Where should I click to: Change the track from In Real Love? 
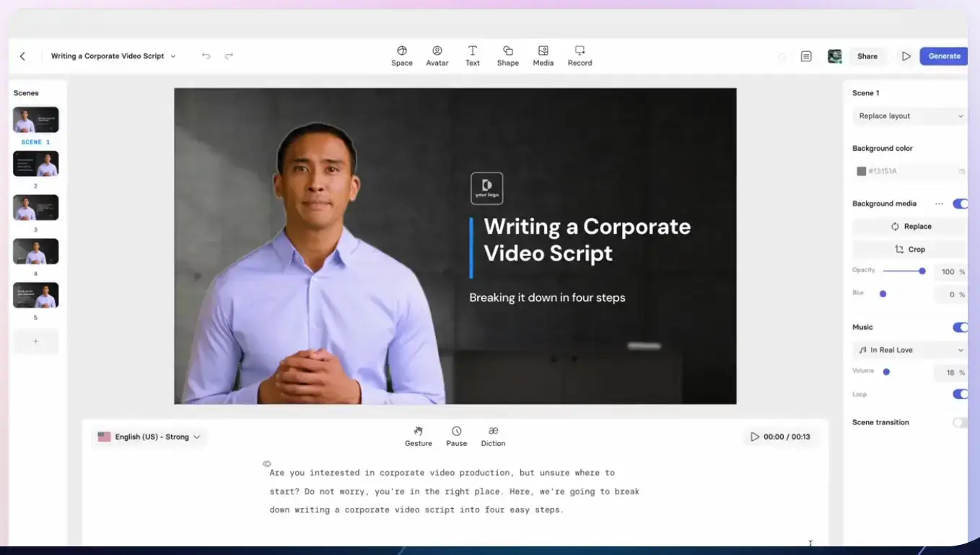coord(909,350)
